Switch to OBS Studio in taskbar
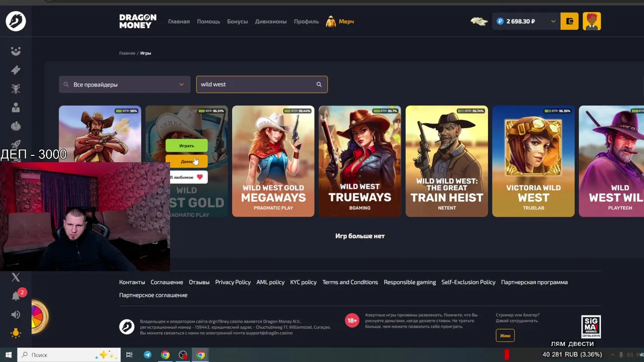Screen dimensions: 644x362 (x=183, y=355)
